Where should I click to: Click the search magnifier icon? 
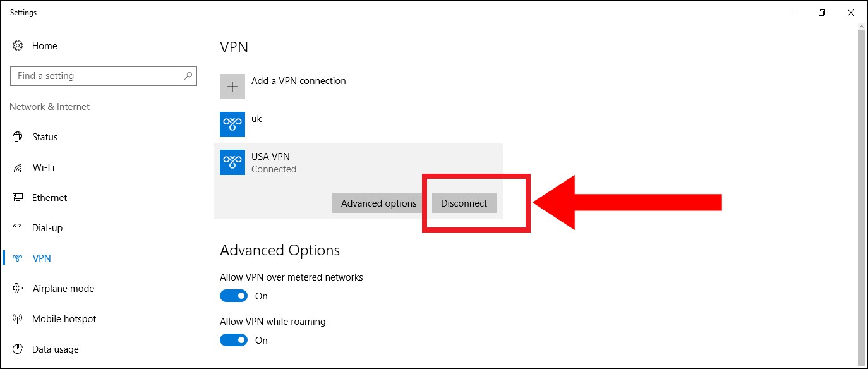tap(188, 76)
